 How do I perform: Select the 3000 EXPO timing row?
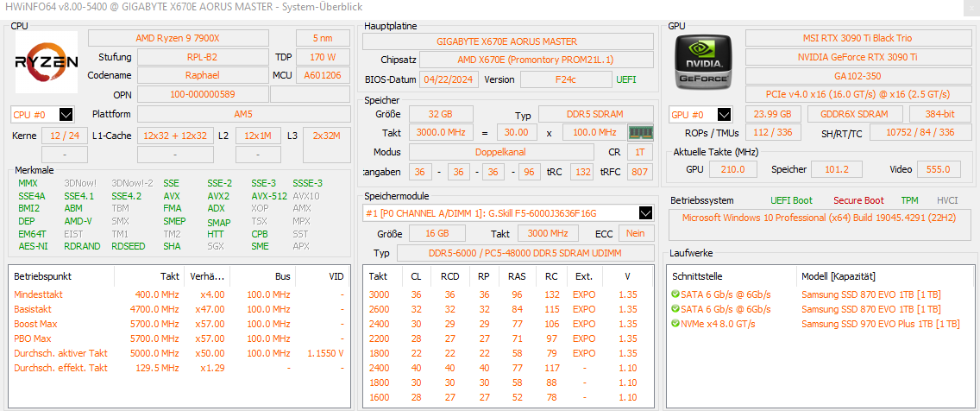[x=509, y=294]
